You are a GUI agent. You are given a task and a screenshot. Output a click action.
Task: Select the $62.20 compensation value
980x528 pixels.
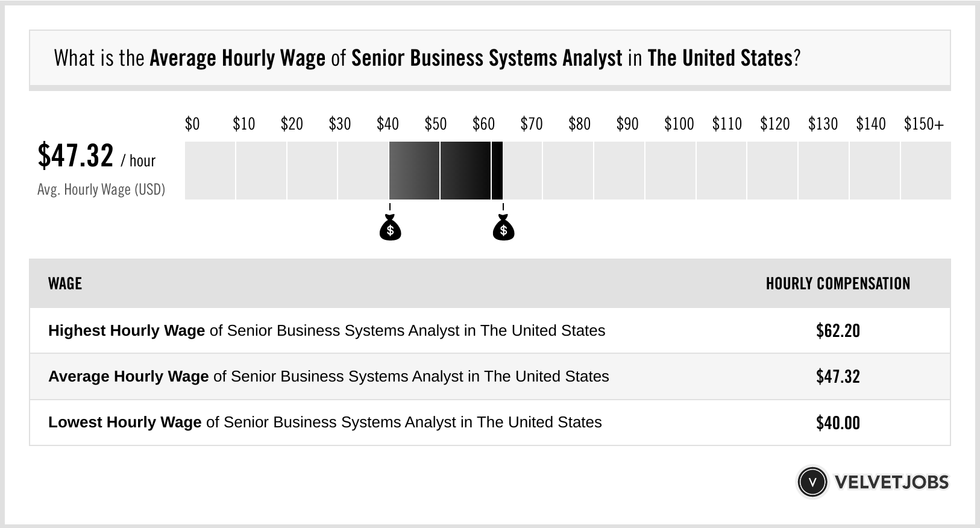(x=838, y=331)
